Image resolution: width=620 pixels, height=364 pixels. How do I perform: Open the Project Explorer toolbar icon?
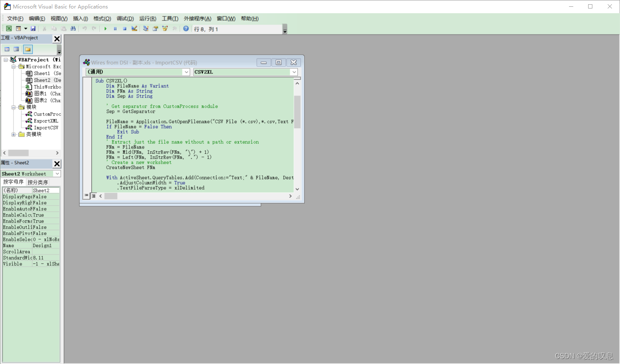146,28
